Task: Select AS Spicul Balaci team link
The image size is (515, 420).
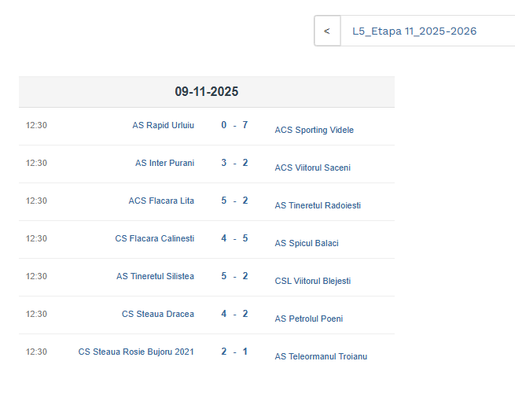Action: [307, 243]
